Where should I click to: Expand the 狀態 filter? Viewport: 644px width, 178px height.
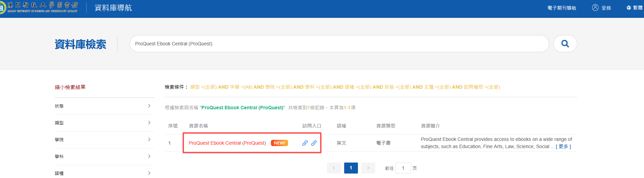click(x=149, y=106)
